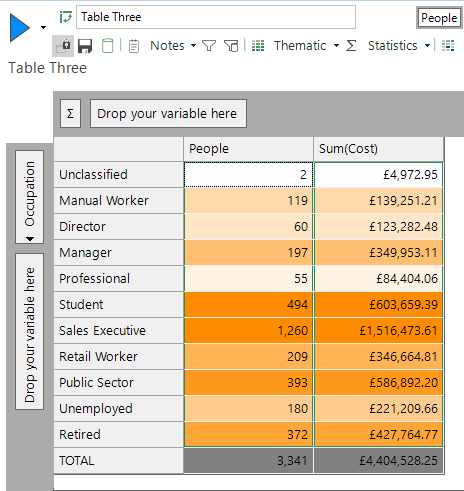Viewport: 464px width, 491px height.
Task: Click the green refresh icon beside title
Action: click(66, 17)
